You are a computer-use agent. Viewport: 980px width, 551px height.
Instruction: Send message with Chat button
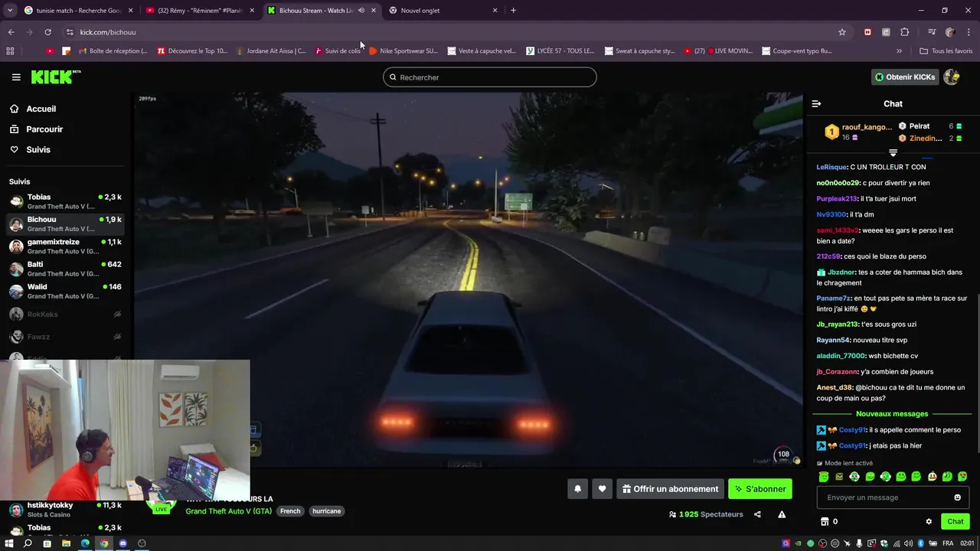point(955,522)
